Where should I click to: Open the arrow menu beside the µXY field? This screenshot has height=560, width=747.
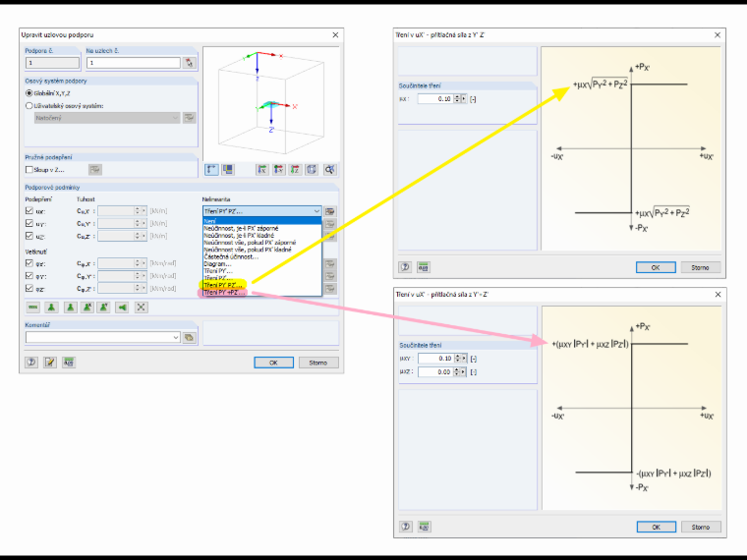coord(464,358)
